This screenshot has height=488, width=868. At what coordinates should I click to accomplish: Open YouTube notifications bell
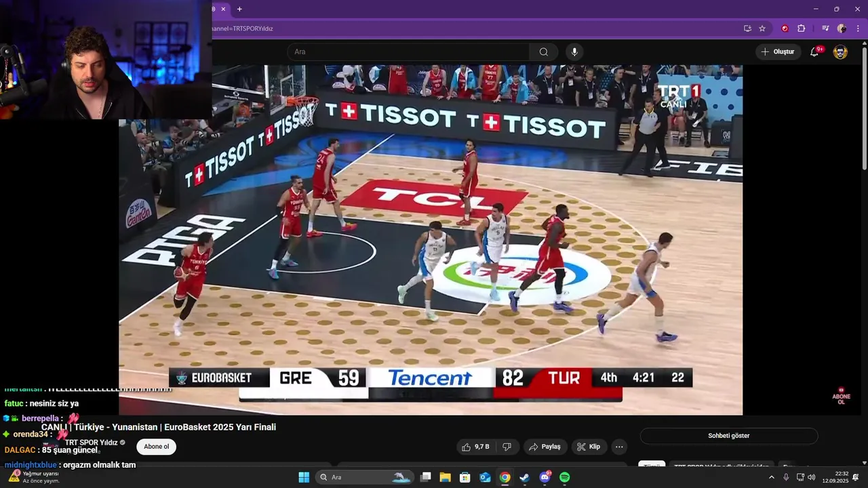(814, 52)
